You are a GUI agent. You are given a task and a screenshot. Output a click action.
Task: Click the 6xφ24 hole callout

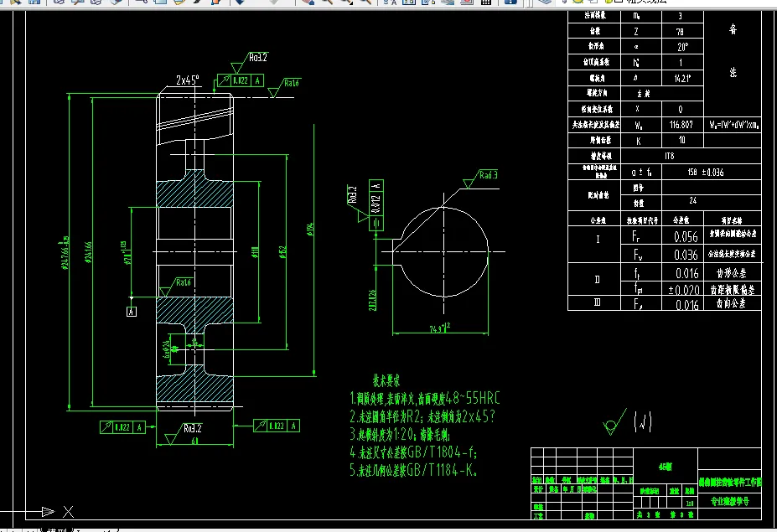tap(168, 349)
